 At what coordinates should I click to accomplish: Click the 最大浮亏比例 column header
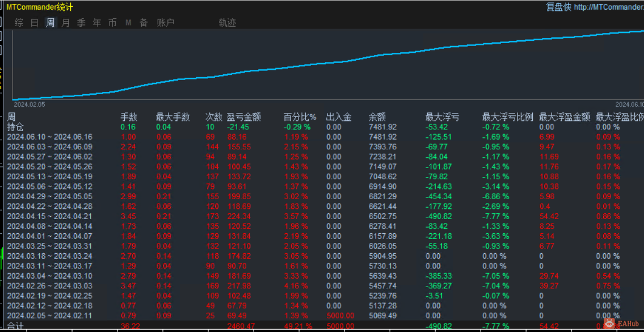point(508,117)
